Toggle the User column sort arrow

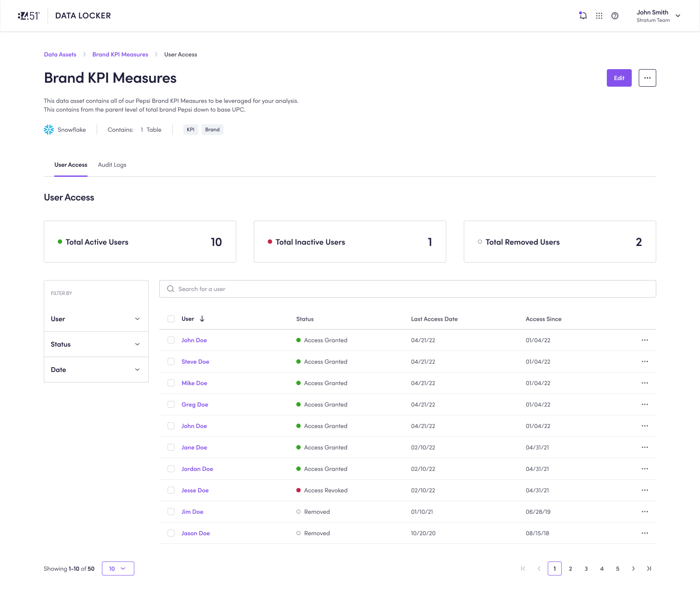point(202,319)
